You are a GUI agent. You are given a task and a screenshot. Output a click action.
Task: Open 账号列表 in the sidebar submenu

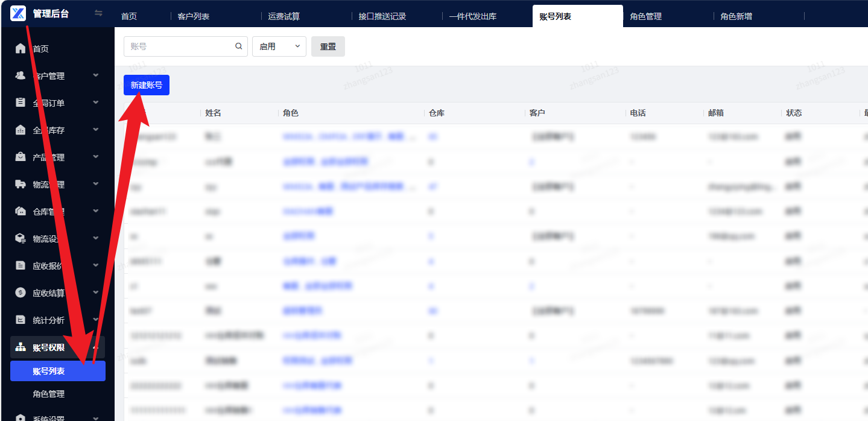pos(58,371)
